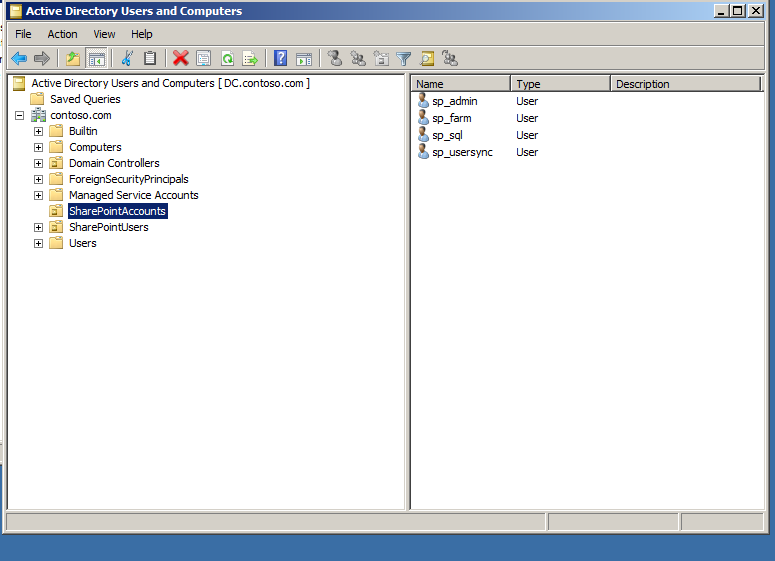Click Create new organizational unit icon
775x561 pixels.
coord(381,58)
